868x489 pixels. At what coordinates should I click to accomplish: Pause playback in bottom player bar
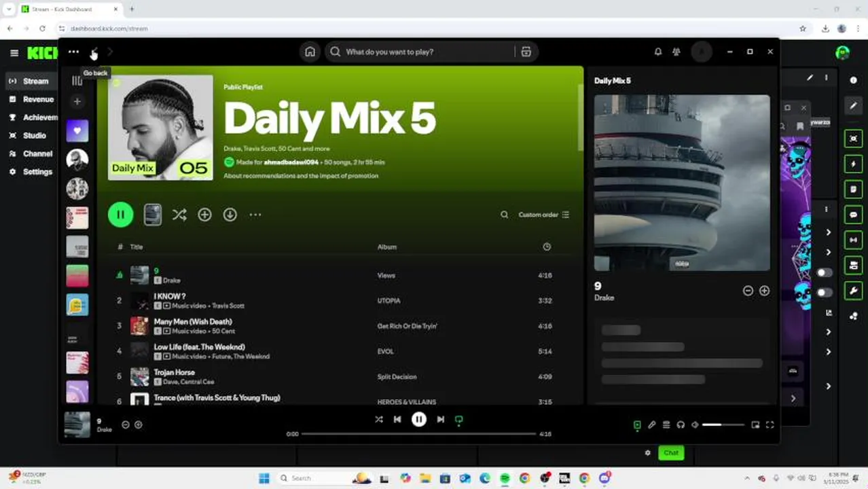tap(419, 419)
